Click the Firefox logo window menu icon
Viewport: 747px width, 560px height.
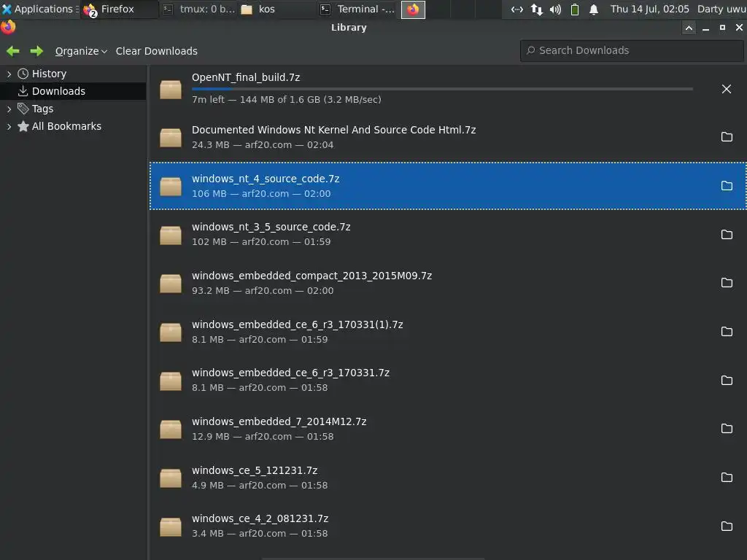[x=8, y=27]
